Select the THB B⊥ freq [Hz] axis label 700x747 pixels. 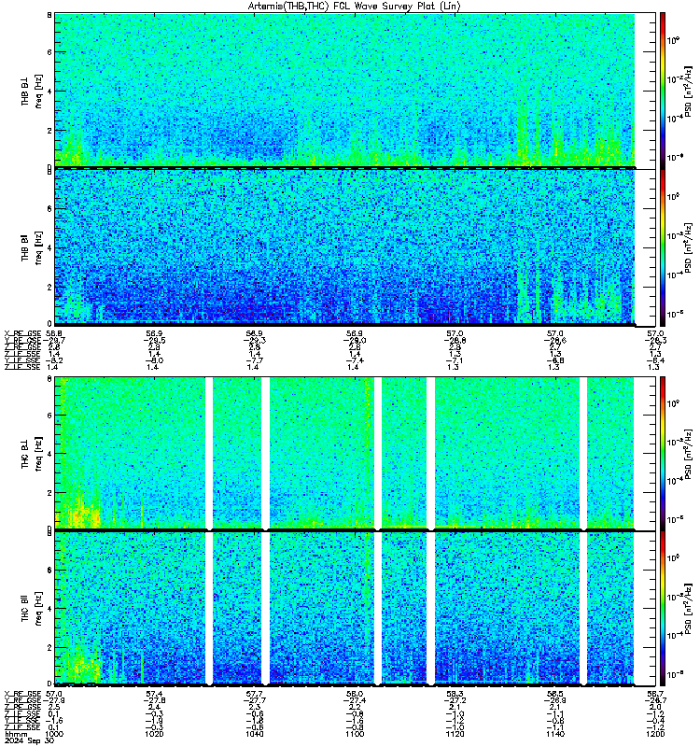[32, 91]
